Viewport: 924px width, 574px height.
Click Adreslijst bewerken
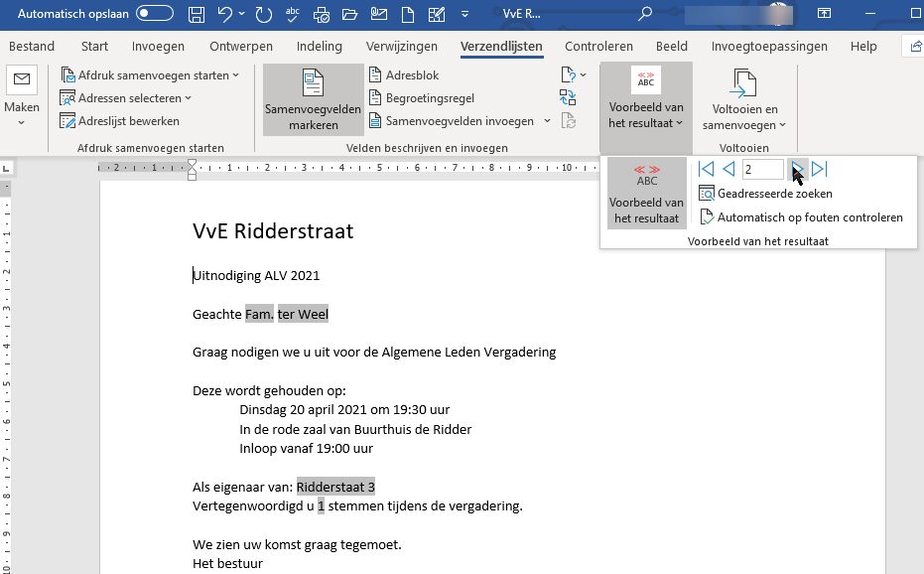(120, 121)
